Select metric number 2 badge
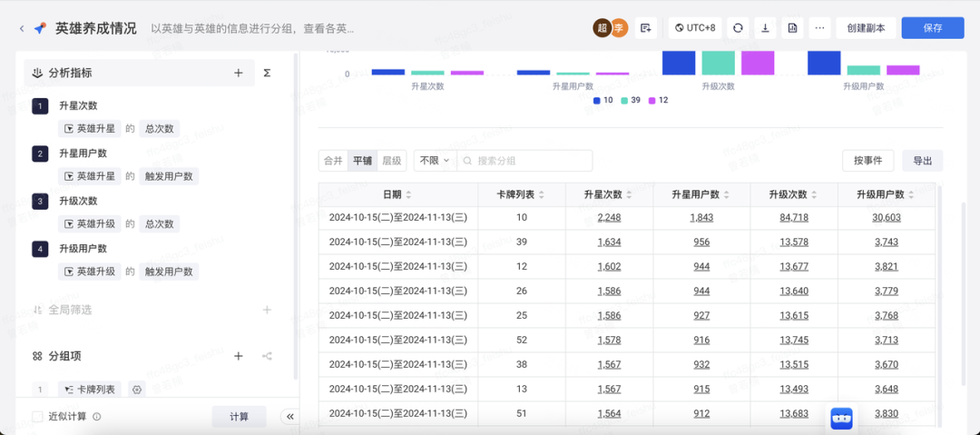The height and width of the screenshot is (435, 980). (x=40, y=153)
